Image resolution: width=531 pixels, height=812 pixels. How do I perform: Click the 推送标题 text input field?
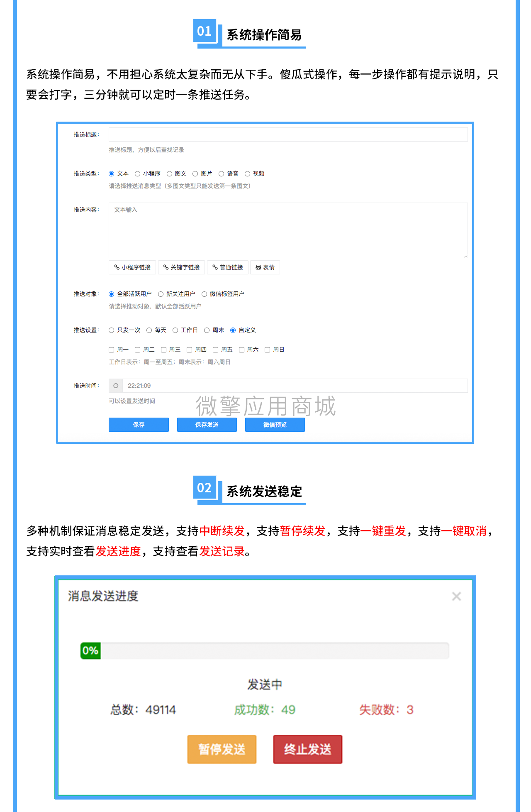(x=288, y=135)
